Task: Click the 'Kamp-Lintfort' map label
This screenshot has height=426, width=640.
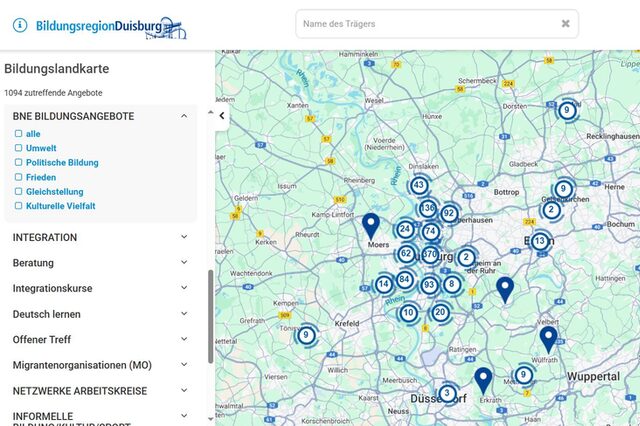Action: point(333,215)
